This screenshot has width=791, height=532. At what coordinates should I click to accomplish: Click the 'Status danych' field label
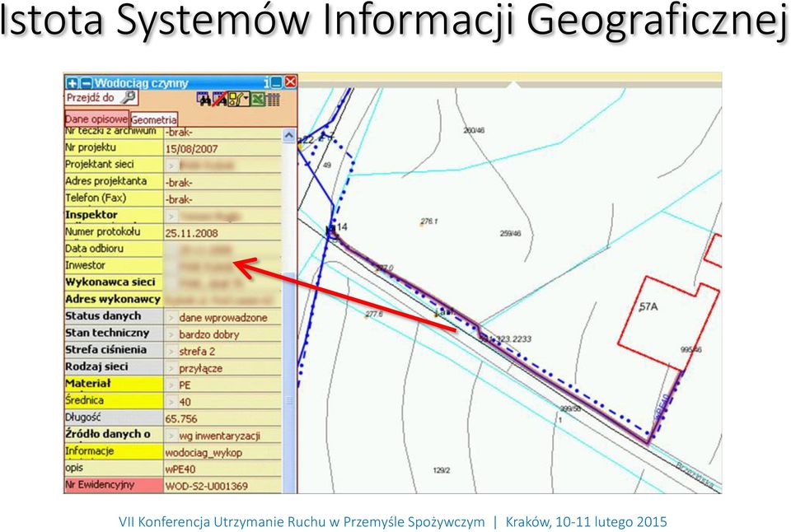tap(103, 315)
